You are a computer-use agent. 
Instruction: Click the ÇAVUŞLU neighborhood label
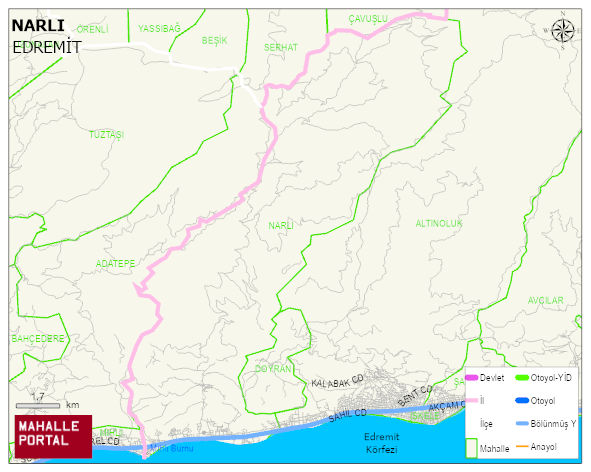click(368, 18)
